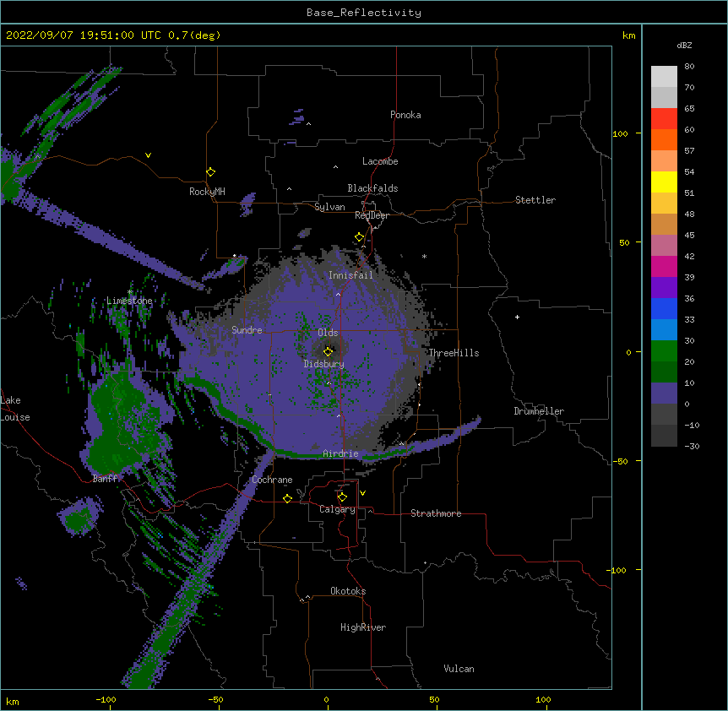Select the Sundre label

click(x=247, y=330)
